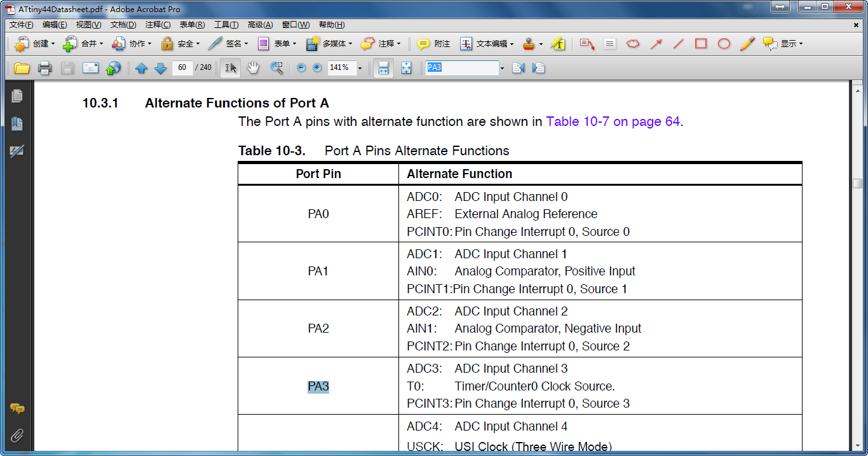Select the oval drawing tool

point(724,44)
